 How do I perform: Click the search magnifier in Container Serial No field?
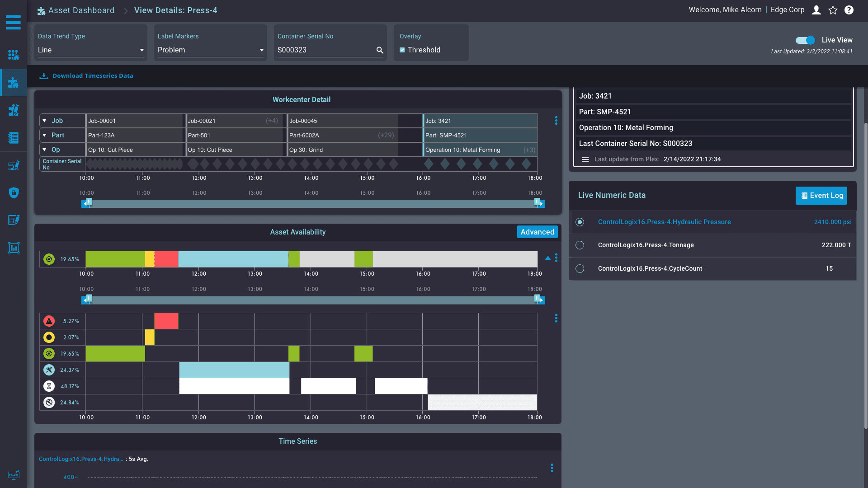click(x=380, y=50)
